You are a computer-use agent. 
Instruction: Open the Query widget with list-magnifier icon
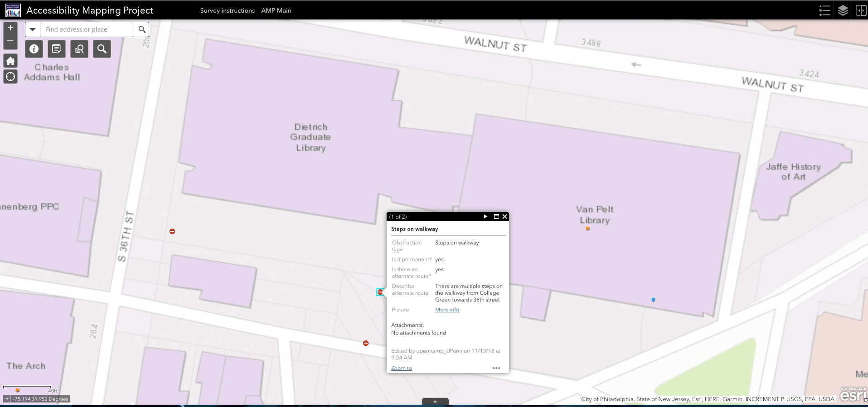tap(79, 49)
